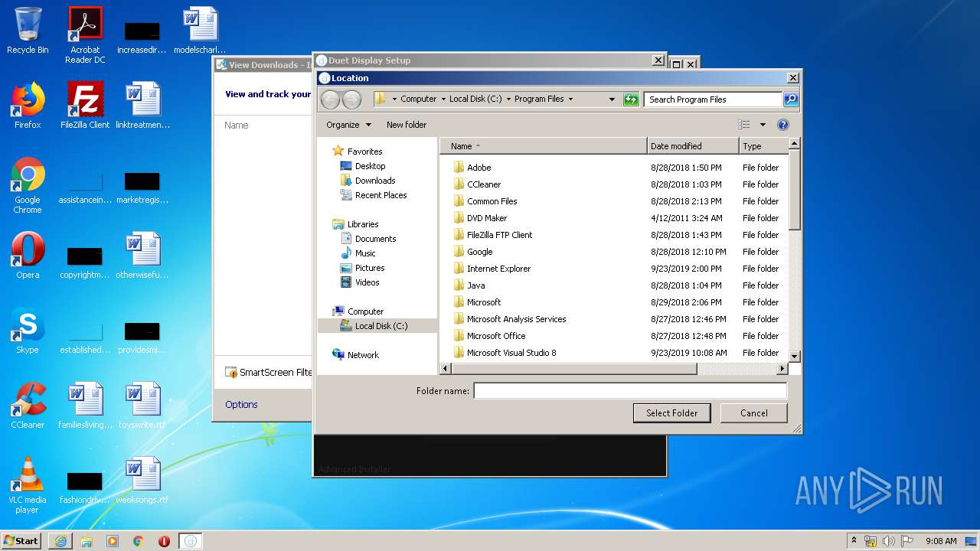Click the vertical scrollbar down arrow in file list
The height and width of the screenshot is (551, 980).
tap(794, 357)
